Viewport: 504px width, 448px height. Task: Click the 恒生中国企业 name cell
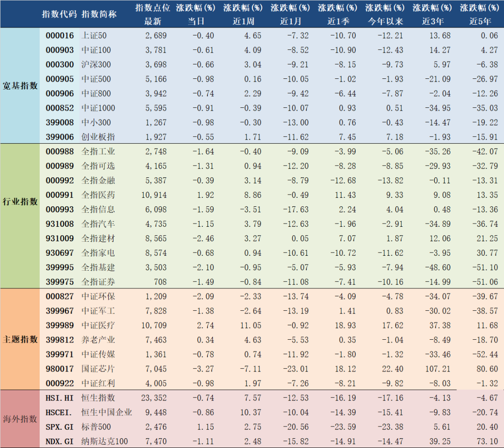tap(107, 413)
